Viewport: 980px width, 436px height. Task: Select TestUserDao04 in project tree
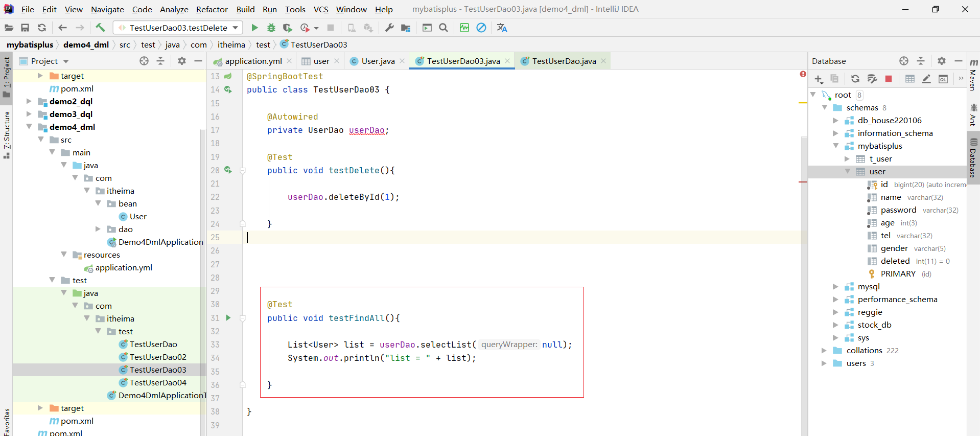pos(158,382)
